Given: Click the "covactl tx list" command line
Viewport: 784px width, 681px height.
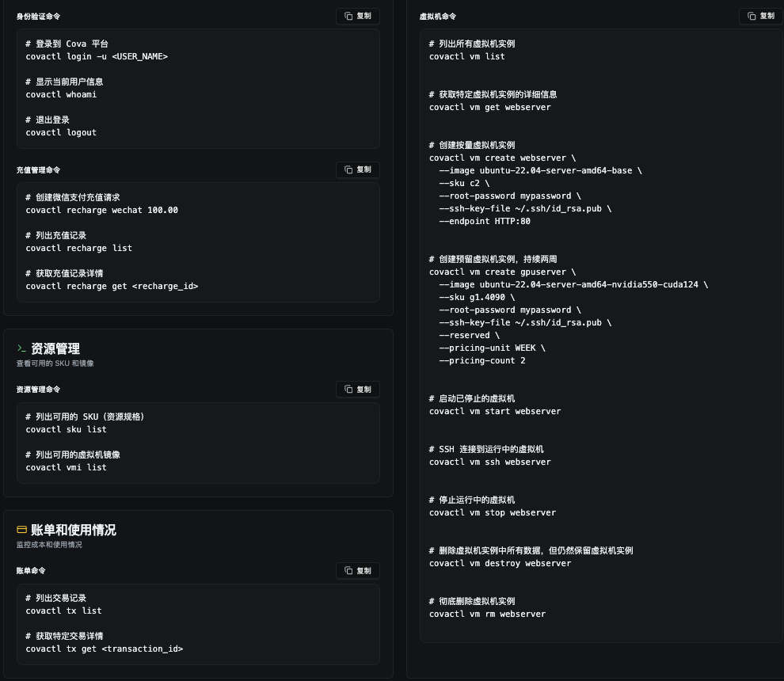Looking at the screenshot, I should [x=63, y=611].
